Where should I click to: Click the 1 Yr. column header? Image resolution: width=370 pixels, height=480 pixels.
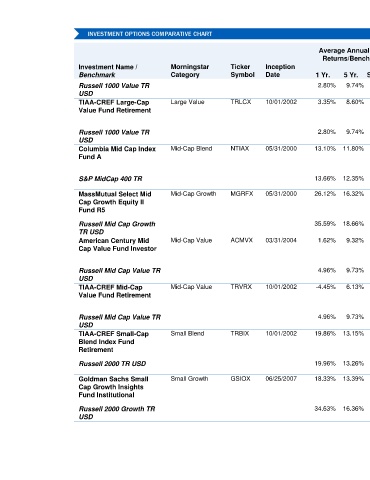click(x=323, y=75)
